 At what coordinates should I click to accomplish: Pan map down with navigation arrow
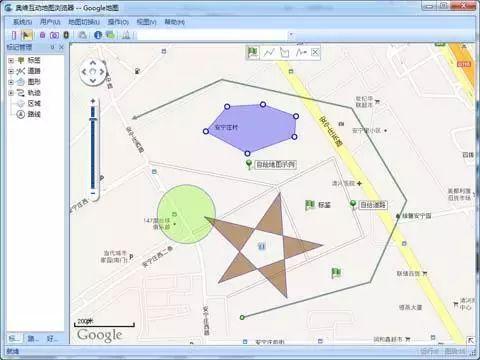tap(93, 80)
